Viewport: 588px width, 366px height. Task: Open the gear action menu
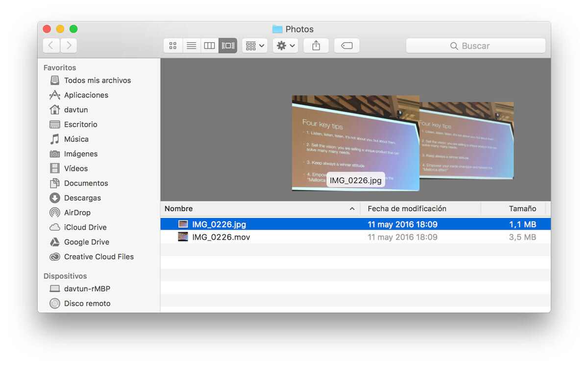286,46
